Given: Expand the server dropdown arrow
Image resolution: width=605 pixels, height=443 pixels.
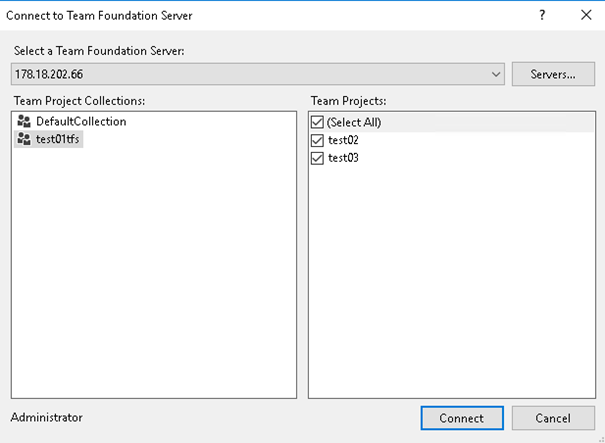Looking at the screenshot, I should pyautogui.click(x=497, y=74).
